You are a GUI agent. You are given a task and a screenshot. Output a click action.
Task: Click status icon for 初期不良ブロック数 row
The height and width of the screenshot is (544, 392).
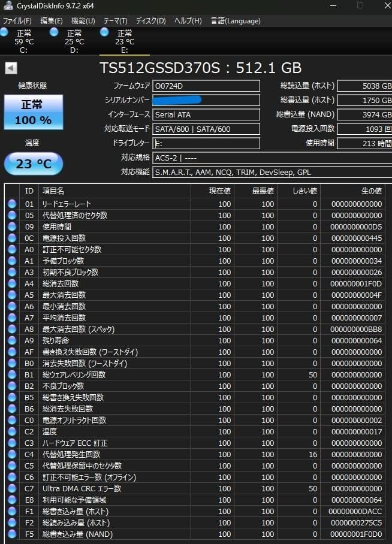pyautogui.click(x=12, y=272)
